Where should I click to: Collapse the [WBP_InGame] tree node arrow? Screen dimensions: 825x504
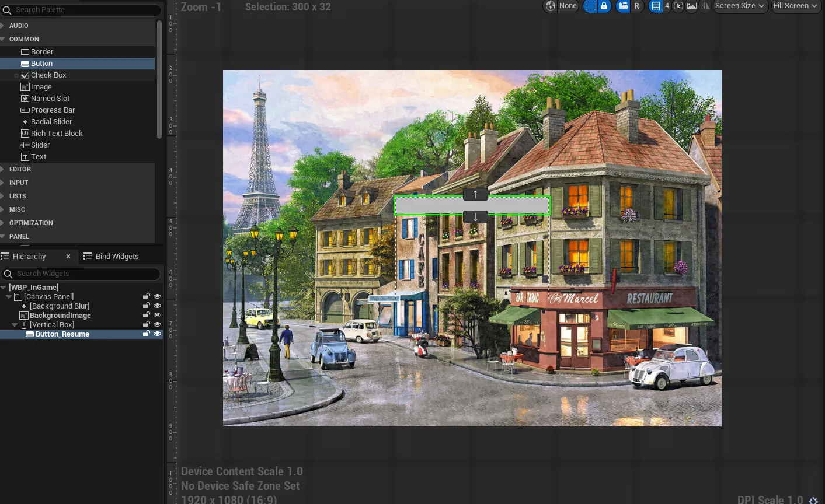[x=4, y=288]
